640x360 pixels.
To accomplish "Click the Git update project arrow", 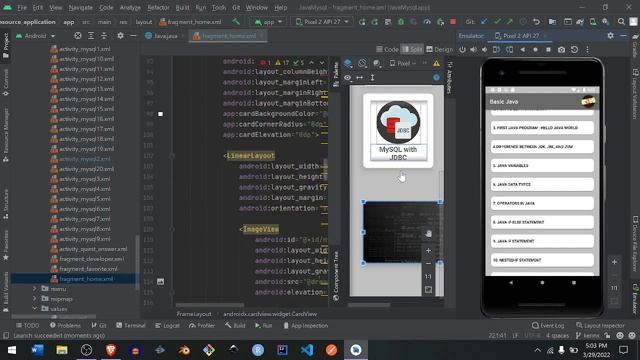I will click(484, 22).
